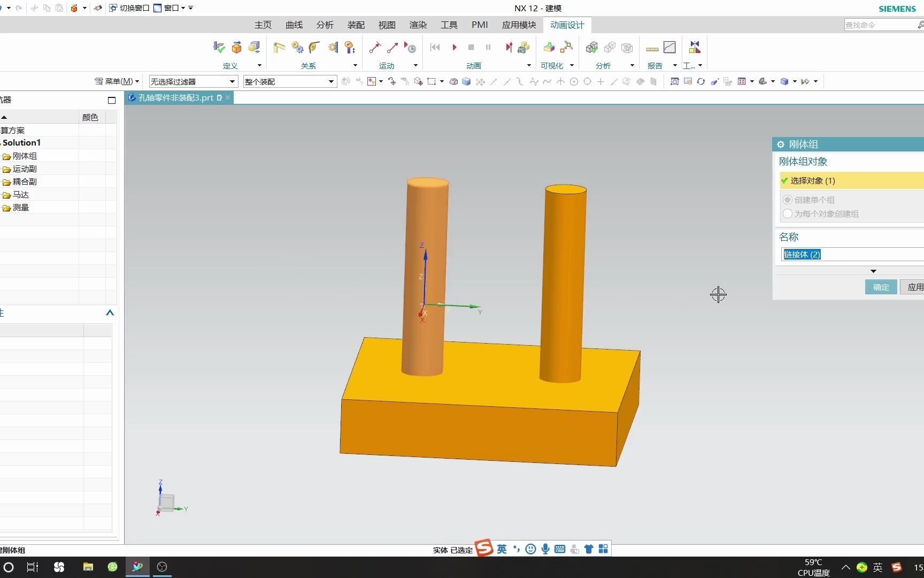Click the 应用 button in the dialog
Screen dimensions: 924x578
(x=915, y=287)
